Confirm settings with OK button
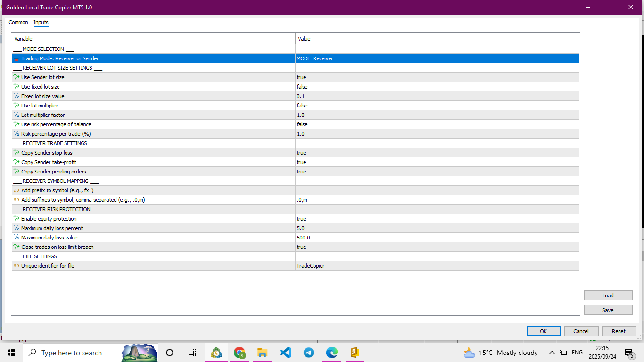The height and width of the screenshot is (362, 644). pos(544,331)
